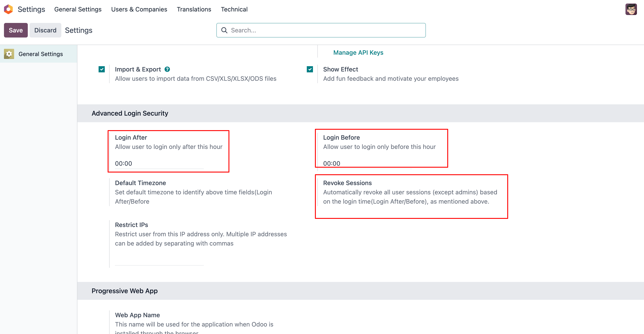Click the General Settings gear icon in sidebar

pos(9,54)
